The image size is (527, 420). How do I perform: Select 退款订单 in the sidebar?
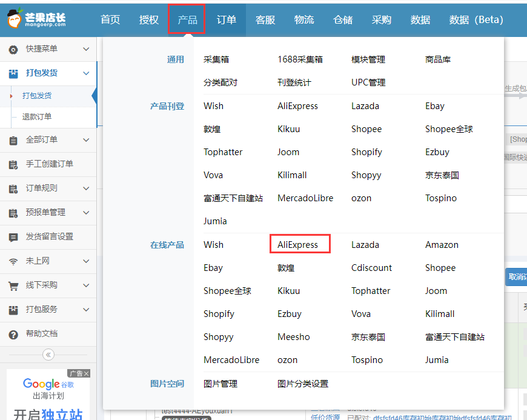[x=37, y=117]
